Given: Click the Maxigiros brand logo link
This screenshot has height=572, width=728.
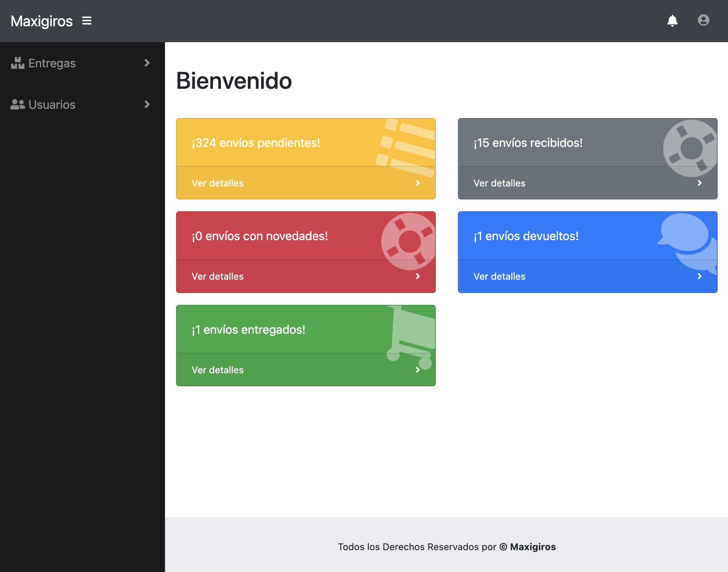Looking at the screenshot, I should [41, 21].
